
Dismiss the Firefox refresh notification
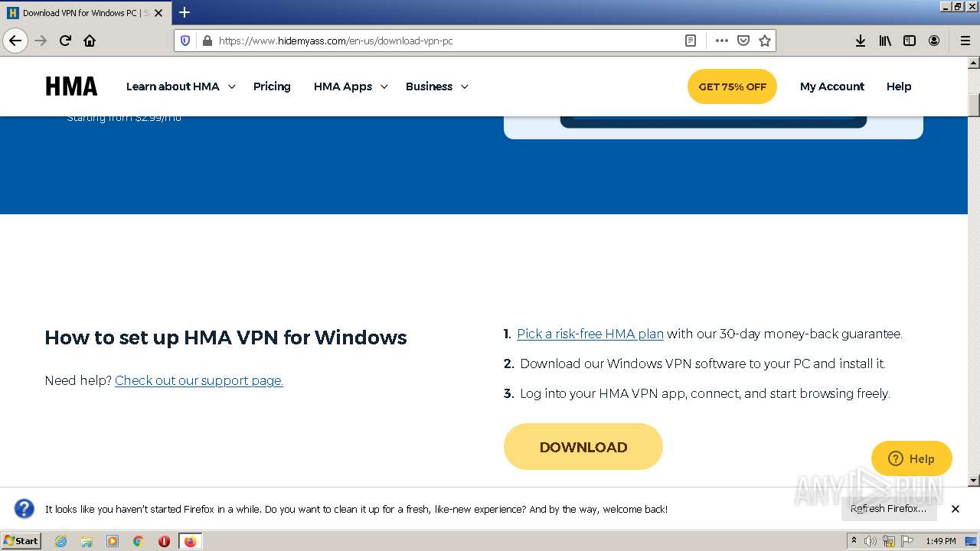955,509
